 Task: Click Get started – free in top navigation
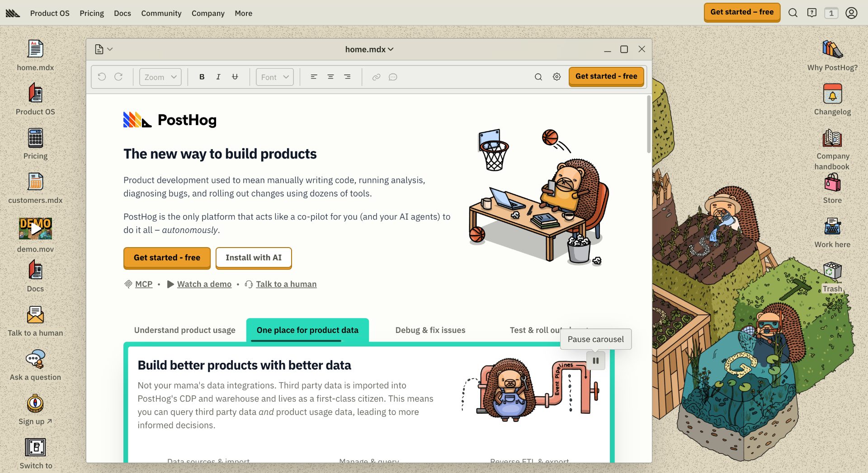(x=742, y=12)
